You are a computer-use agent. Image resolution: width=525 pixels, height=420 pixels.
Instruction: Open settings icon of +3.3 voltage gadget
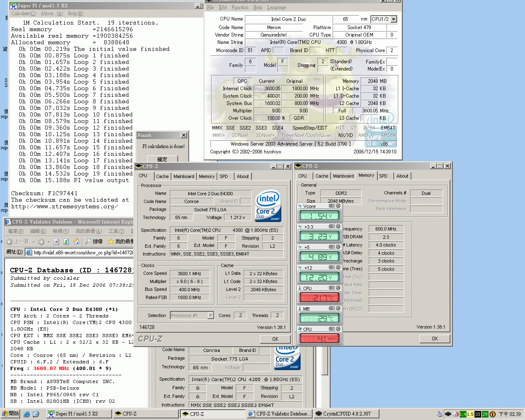(332, 226)
